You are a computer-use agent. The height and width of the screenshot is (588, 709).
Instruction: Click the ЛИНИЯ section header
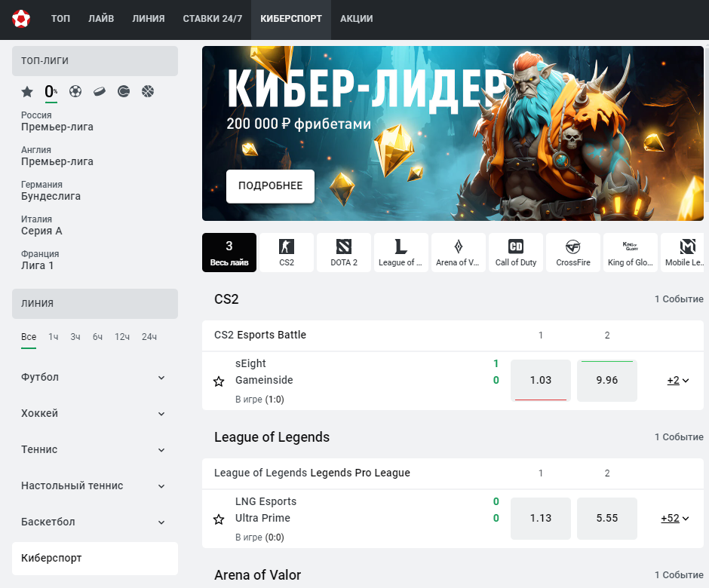click(95, 304)
